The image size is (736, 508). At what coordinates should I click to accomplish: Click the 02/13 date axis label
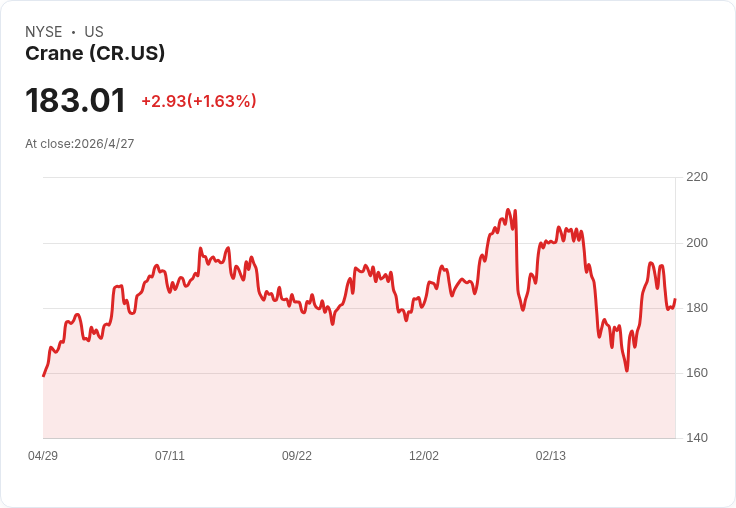tap(551, 456)
